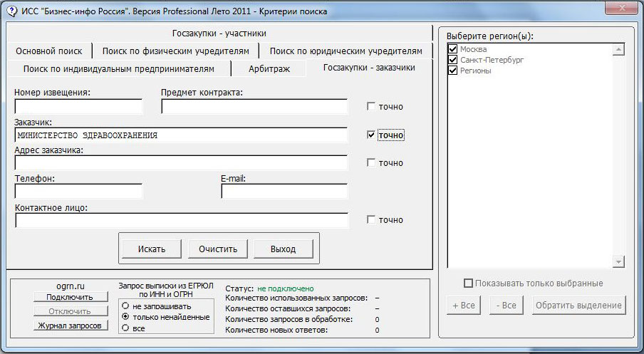644x354 pixels.
Task: Switch to Госзакупки - участники tab
Action: (x=219, y=33)
